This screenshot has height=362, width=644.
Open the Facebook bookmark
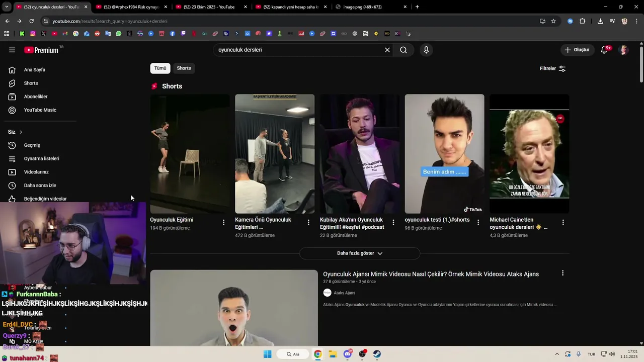(x=173, y=34)
